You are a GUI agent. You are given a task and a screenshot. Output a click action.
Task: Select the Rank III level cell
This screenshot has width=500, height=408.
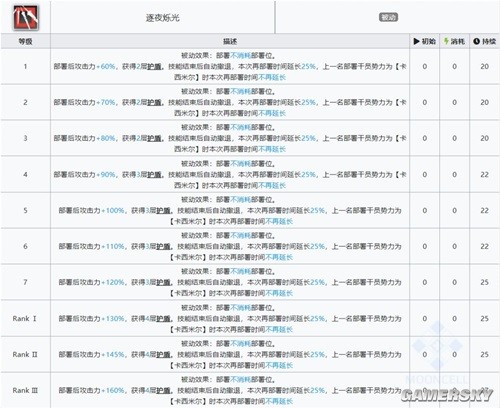coord(25,390)
